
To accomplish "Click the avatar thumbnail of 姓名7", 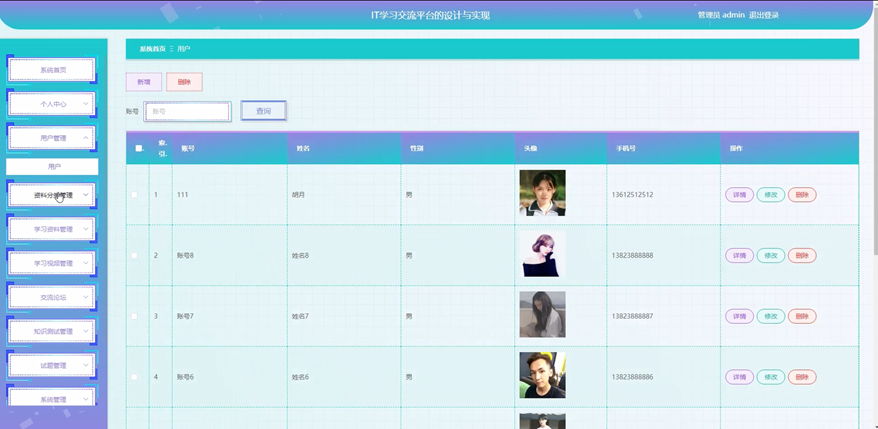I will click(x=543, y=314).
